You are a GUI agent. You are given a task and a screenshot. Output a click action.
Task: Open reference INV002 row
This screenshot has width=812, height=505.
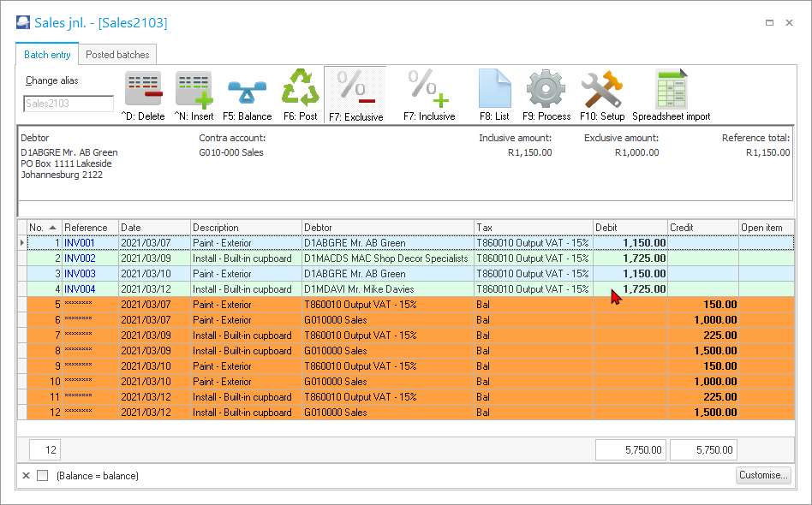click(80, 258)
